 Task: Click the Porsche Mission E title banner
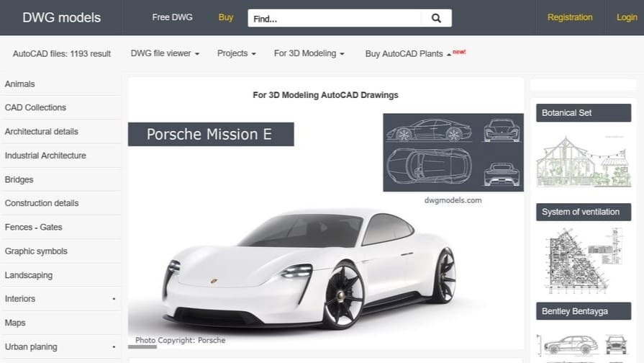[x=211, y=134]
